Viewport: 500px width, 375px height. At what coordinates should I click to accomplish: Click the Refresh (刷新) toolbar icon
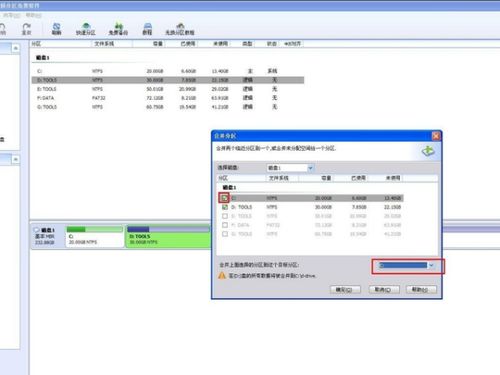pos(56,29)
